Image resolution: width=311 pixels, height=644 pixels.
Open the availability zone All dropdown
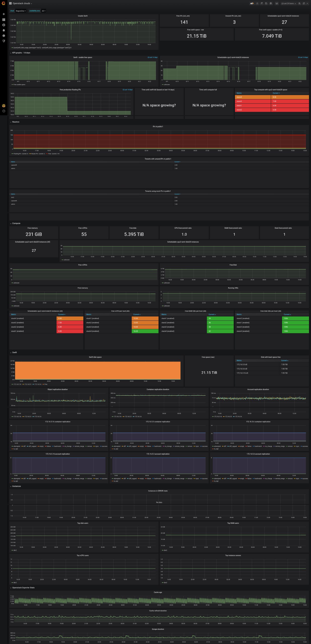click(x=44, y=11)
